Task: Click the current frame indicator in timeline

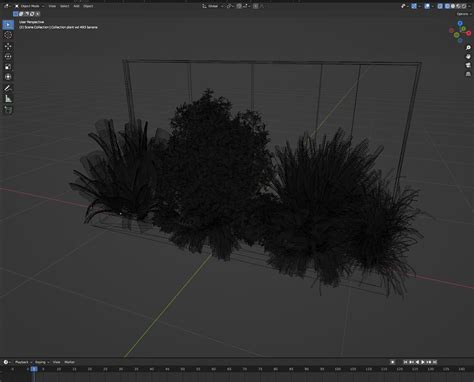Action: 34,369
